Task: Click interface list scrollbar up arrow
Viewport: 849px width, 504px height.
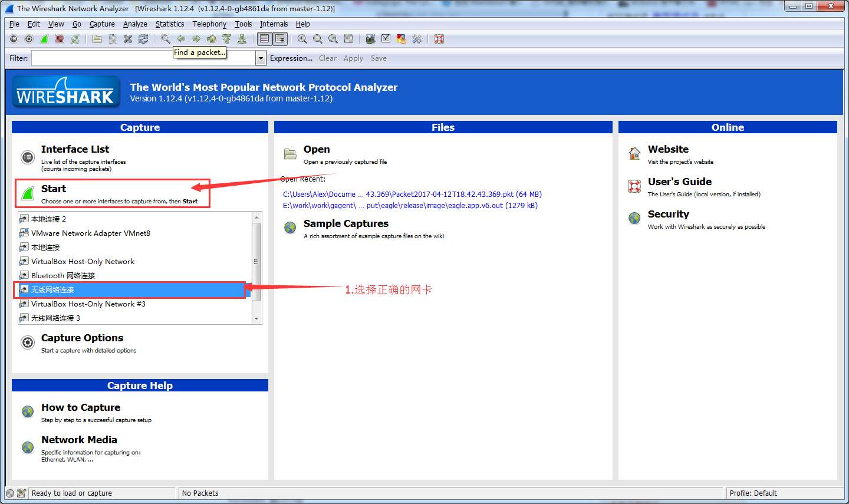Action: [x=256, y=218]
